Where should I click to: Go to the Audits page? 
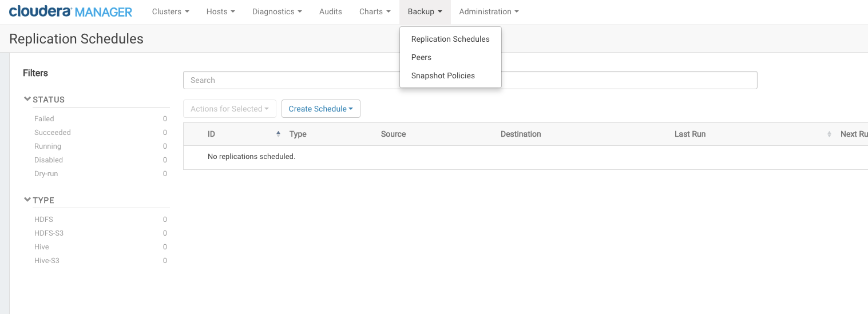coord(331,11)
